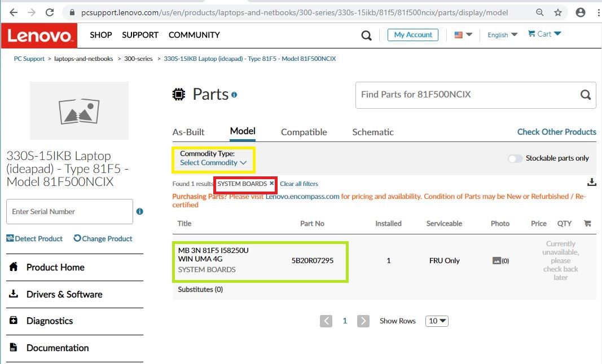Open the SUPPORT menu
This screenshot has height=364, width=602.
click(x=140, y=35)
